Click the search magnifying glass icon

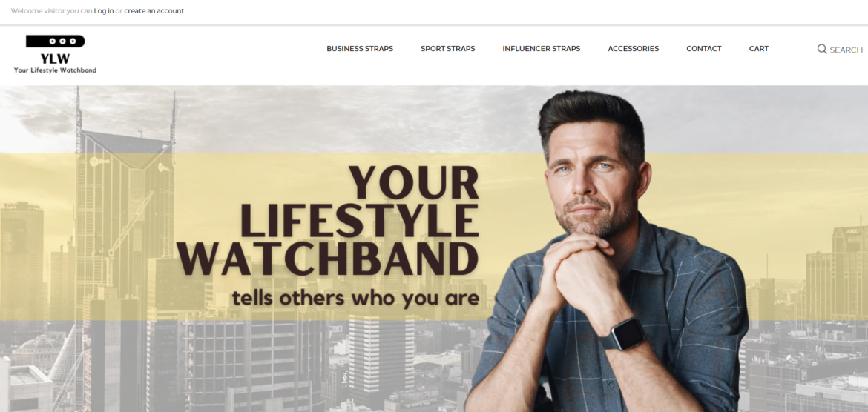[822, 49]
